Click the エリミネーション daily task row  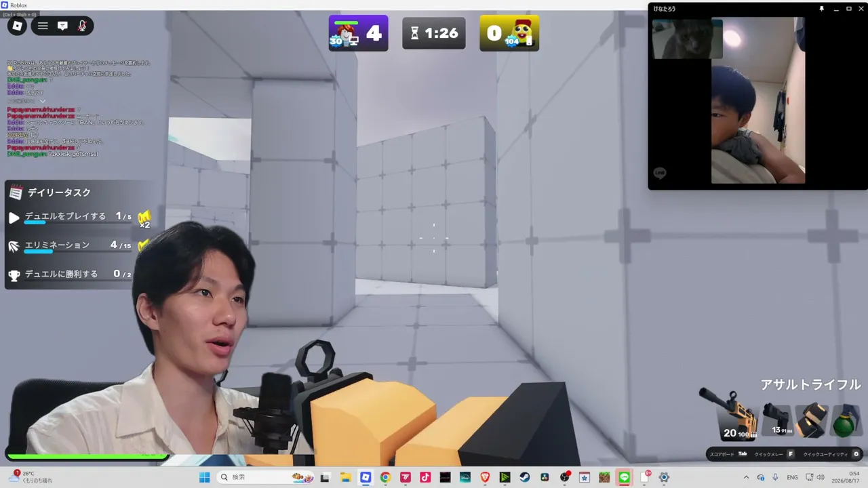click(x=78, y=246)
